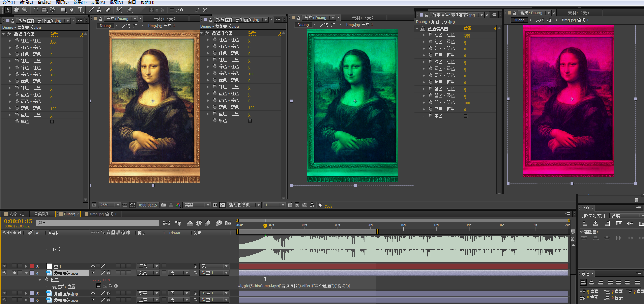Enable the 对齐 snapping checkbox
Viewport: 644px width, 304px height.
(172, 11)
